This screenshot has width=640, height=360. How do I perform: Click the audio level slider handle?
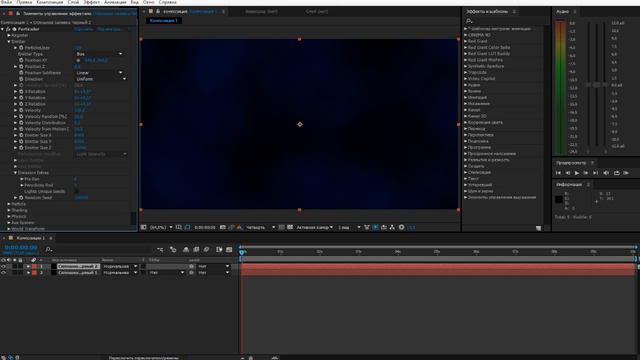pos(596,85)
